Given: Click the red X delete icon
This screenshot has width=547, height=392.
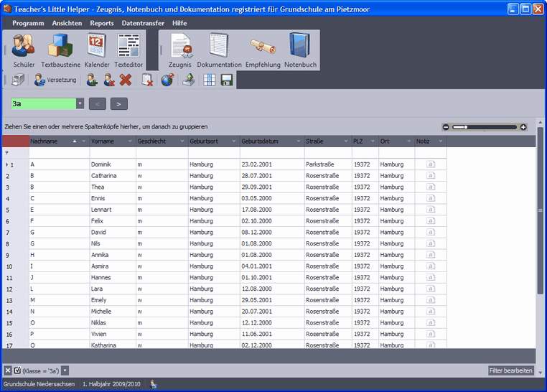Looking at the screenshot, I should pyautogui.click(x=126, y=80).
